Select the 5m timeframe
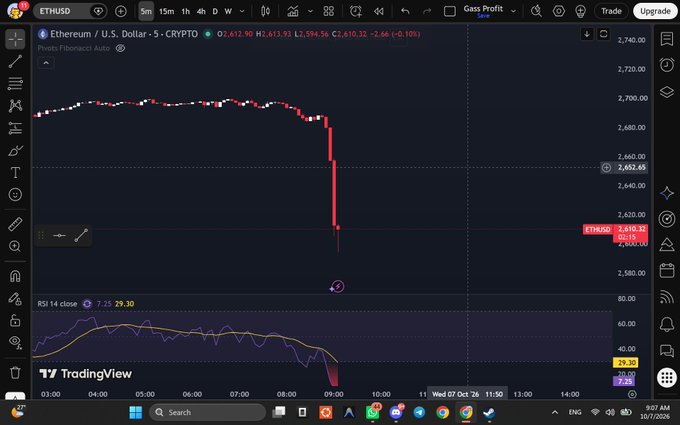 pyautogui.click(x=146, y=11)
